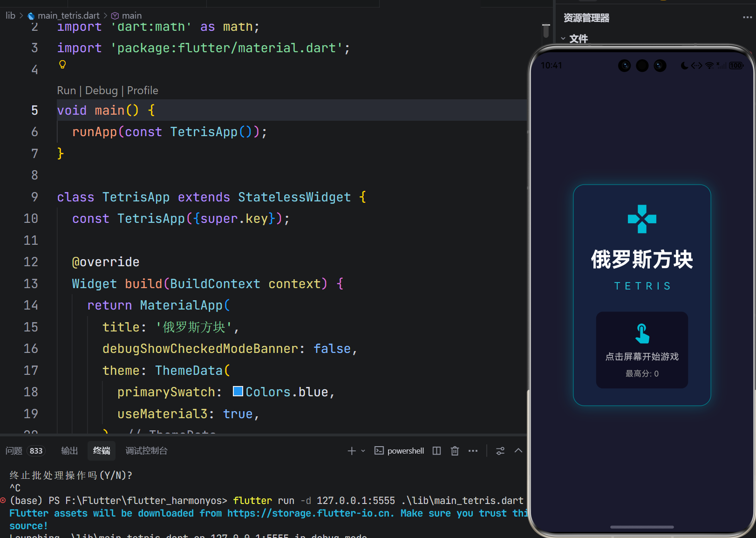Kill terminal with the trash icon
Screen dimensions: 756x538
pyautogui.click(x=455, y=451)
